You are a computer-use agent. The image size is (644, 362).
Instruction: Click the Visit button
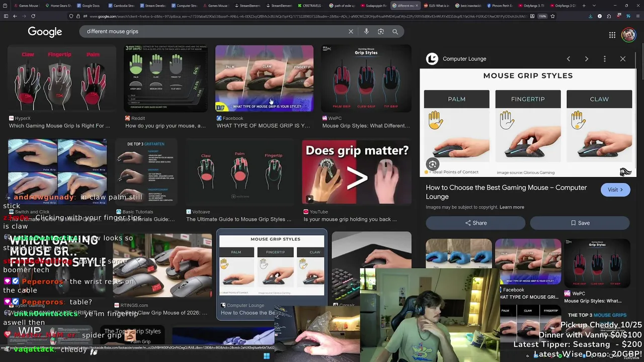(615, 190)
